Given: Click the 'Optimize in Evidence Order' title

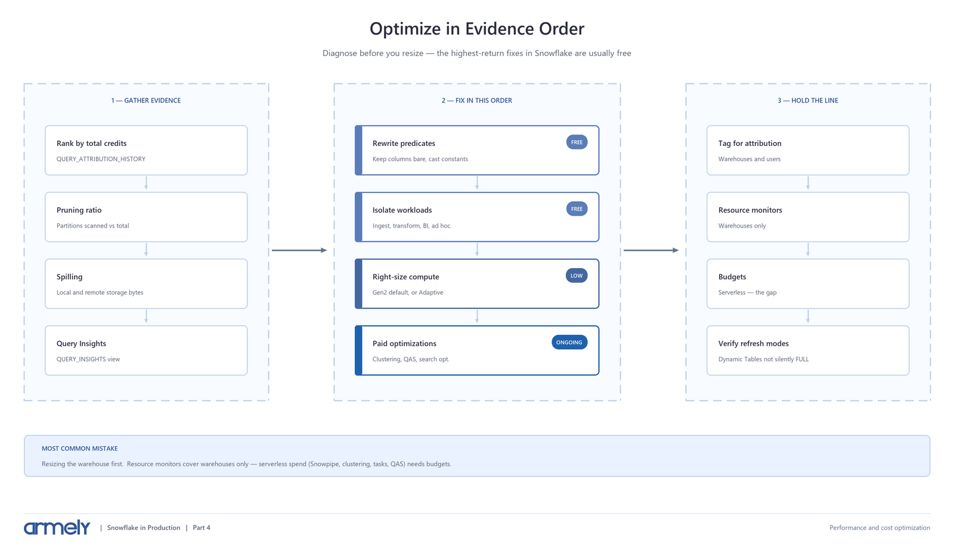Looking at the screenshot, I should (x=477, y=29).
